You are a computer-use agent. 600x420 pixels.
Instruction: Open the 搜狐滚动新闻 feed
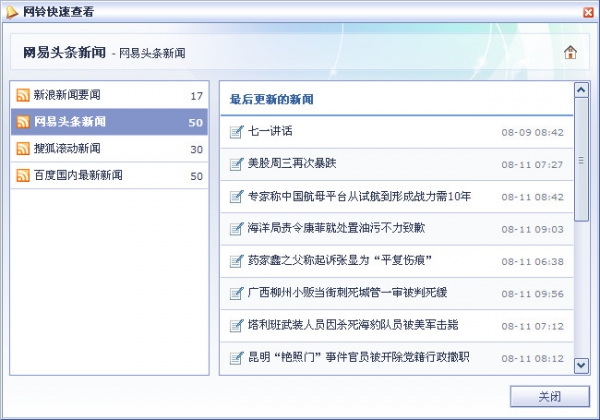pyautogui.click(x=109, y=148)
